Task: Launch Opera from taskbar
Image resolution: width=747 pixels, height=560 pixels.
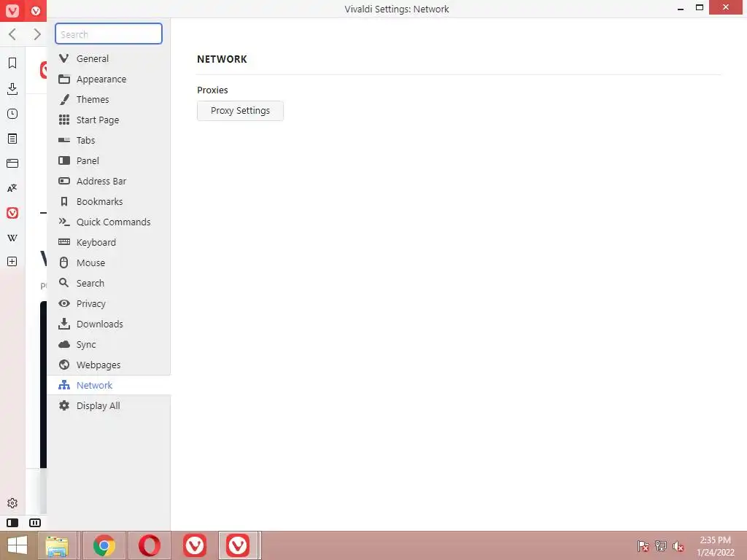Action: (x=149, y=545)
